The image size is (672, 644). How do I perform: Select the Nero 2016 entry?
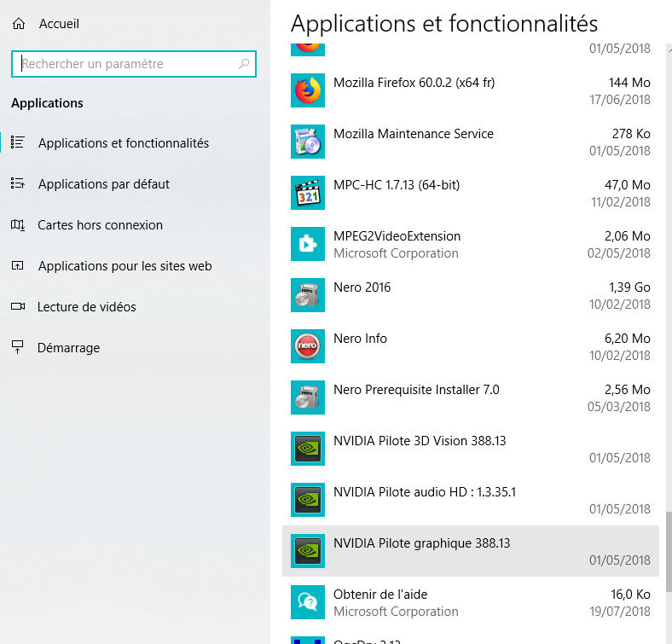[x=471, y=295]
